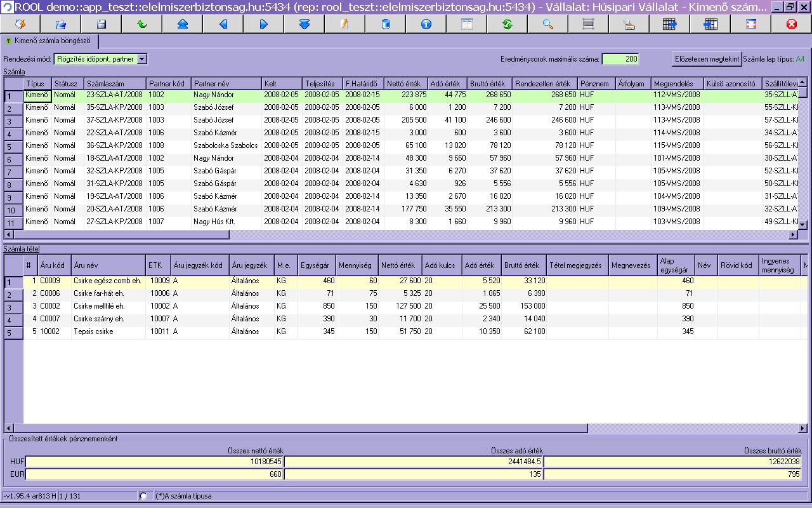This screenshot has height=508, width=812.
Task: Click the red close X toolbar icon
Action: pos(791,24)
